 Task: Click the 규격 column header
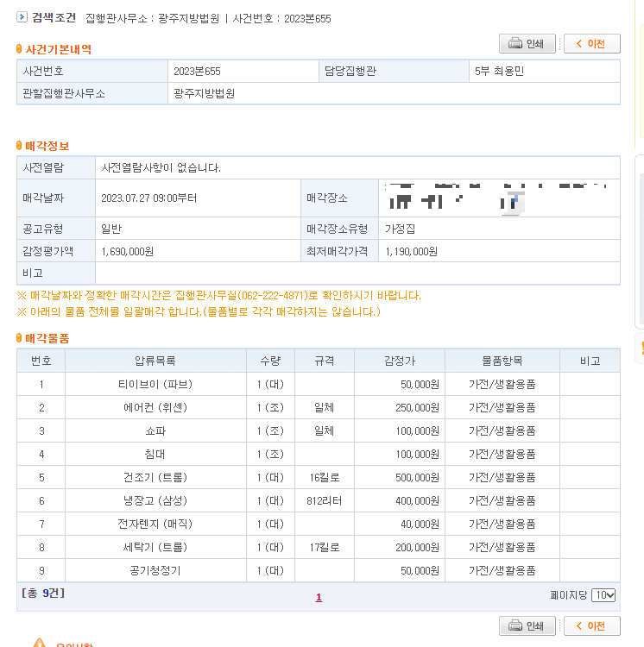[x=325, y=361]
